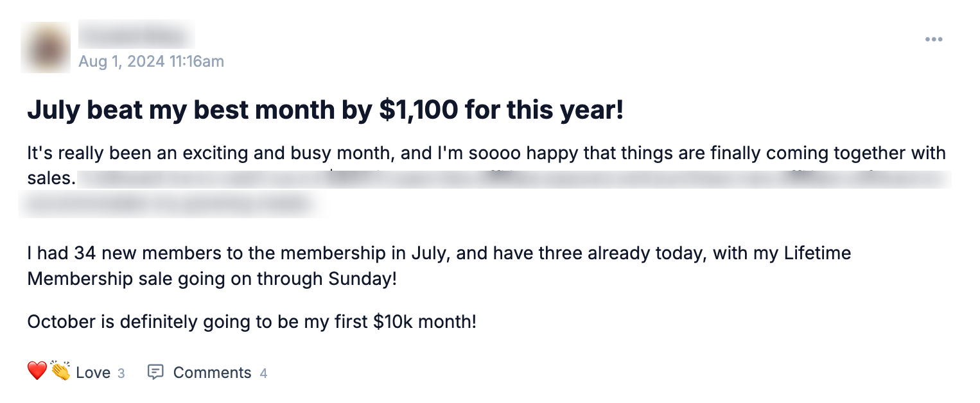Open the post options three-dot menu

click(x=933, y=40)
